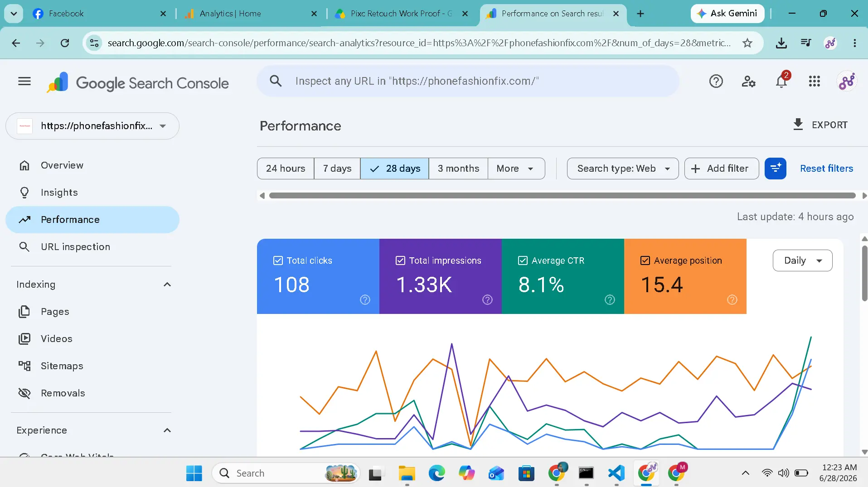The image size is (868, 487).
Task: Click the horizontal filter bar scrollbar
Action: coord(562,196)
